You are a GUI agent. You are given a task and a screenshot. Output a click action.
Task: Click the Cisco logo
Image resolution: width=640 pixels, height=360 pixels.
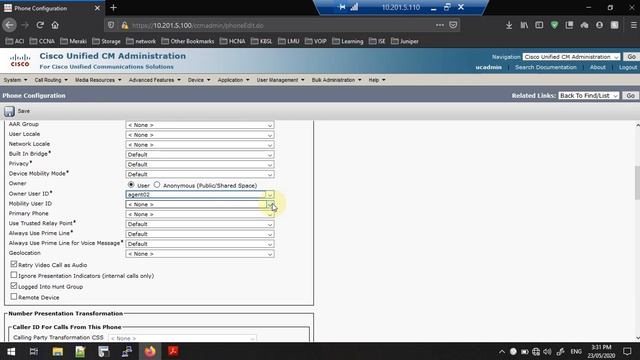click(20, 60)
